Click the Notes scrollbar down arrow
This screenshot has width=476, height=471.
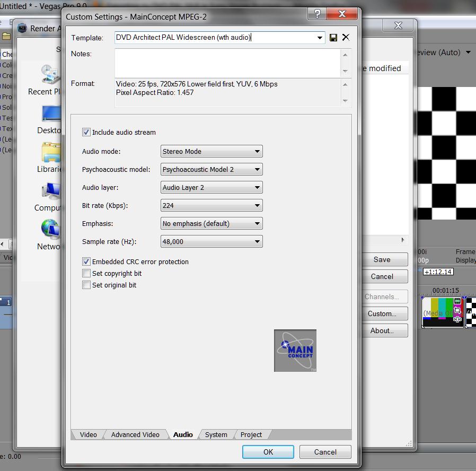point(345,71)
